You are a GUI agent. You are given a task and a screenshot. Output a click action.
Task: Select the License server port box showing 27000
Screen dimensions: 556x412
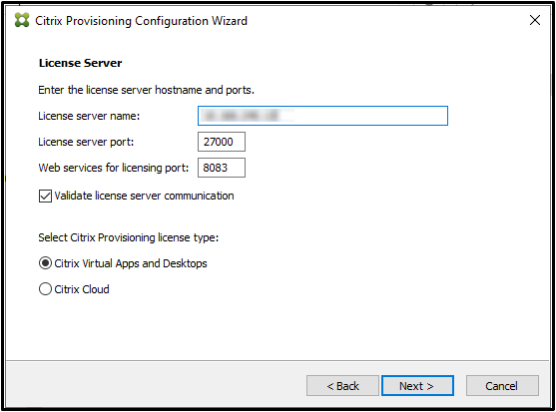coord(221,142)
